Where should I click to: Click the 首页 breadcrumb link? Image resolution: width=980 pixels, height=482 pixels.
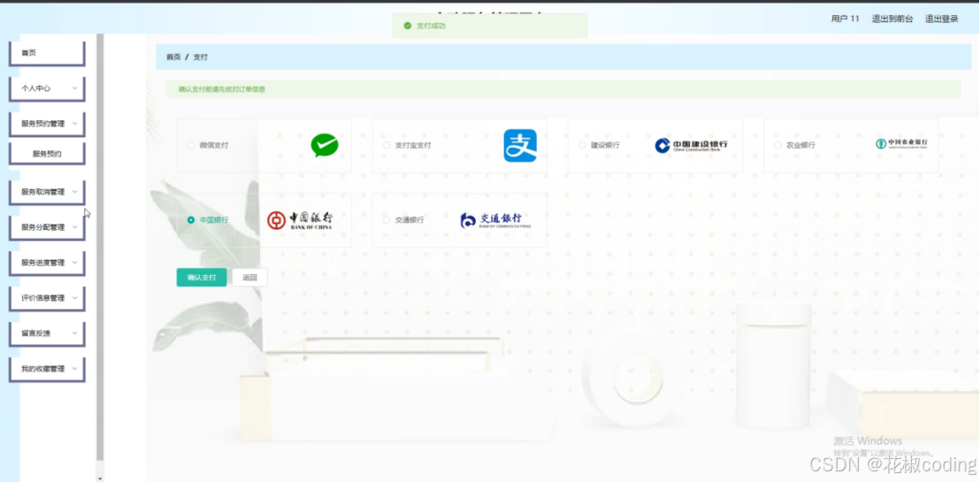click(173, 57)
